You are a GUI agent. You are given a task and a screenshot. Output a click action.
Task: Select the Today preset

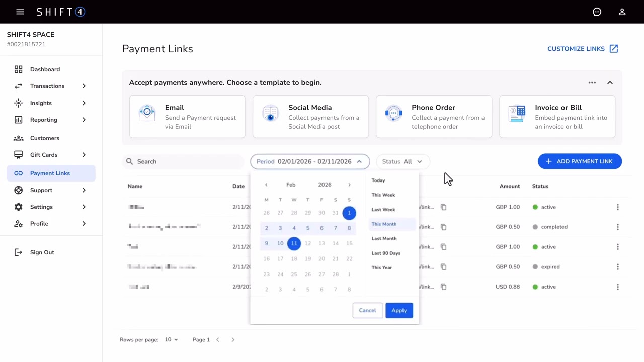(378, 180)
